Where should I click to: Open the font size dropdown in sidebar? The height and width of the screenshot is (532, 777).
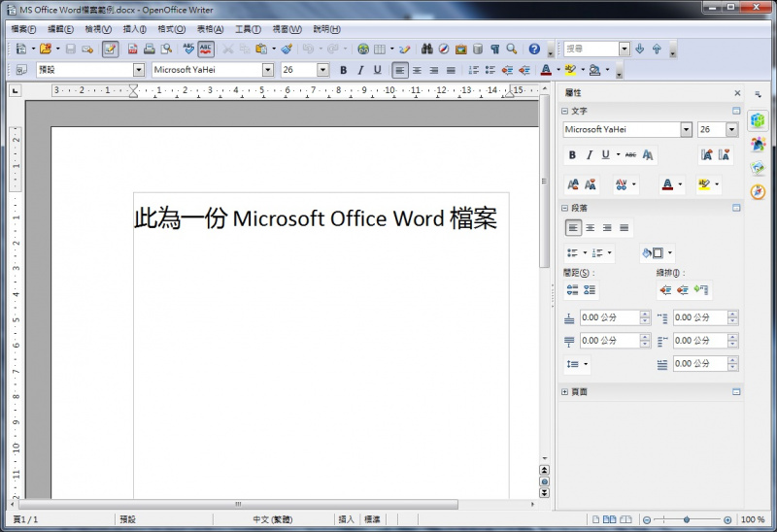click(x=731, y=129)
